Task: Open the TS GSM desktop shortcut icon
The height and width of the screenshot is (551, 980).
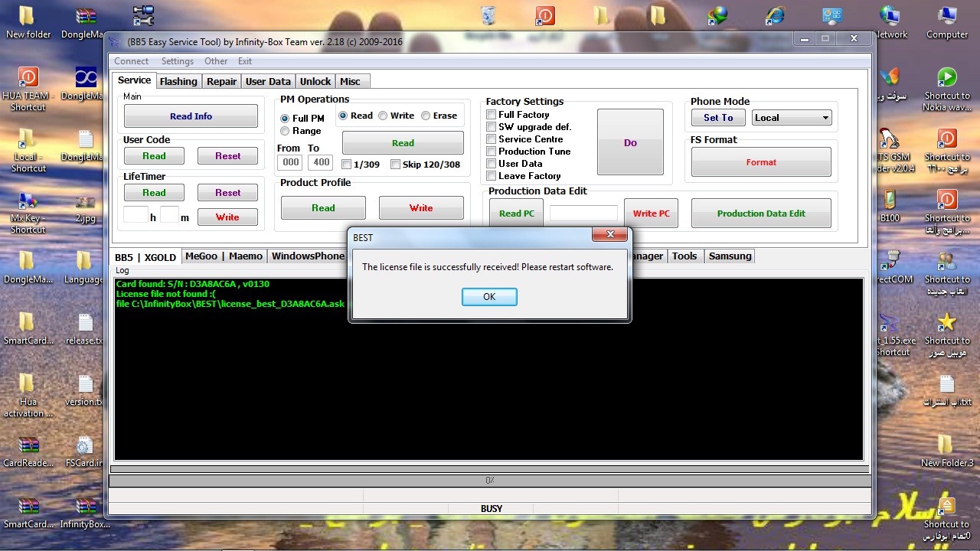Action: [892, 149]
